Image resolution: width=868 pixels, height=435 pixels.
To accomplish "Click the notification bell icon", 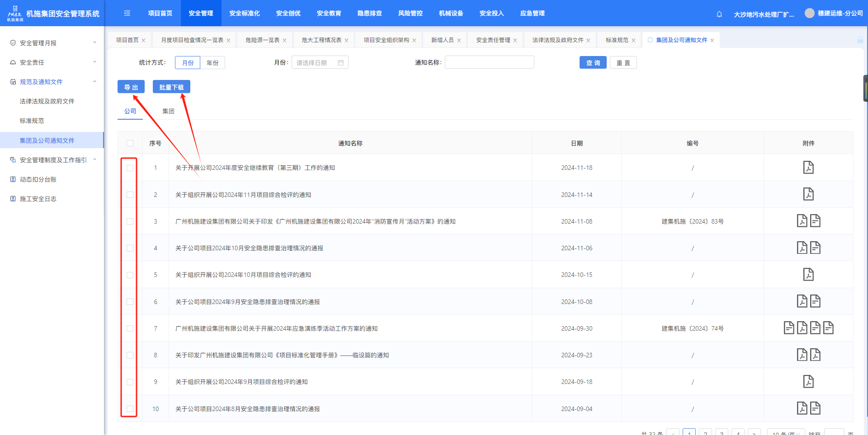I will click(x=719, y=14).
